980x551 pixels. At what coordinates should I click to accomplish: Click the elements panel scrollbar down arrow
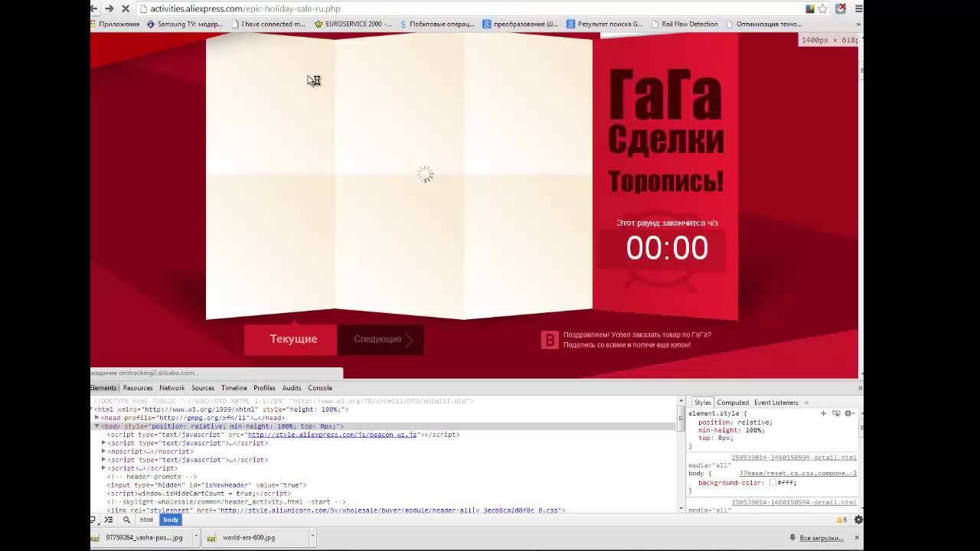click(x=681, y=507)
